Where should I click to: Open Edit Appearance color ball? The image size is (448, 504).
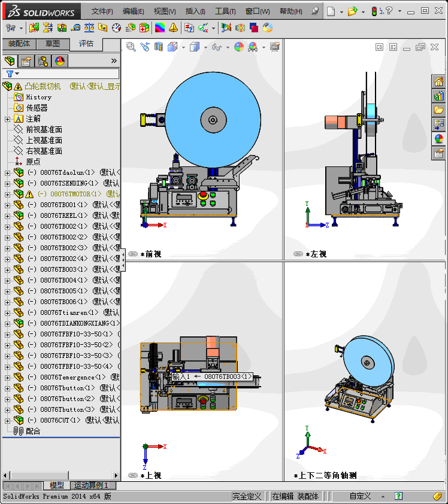pyautogui.click(x=239, y=47)
